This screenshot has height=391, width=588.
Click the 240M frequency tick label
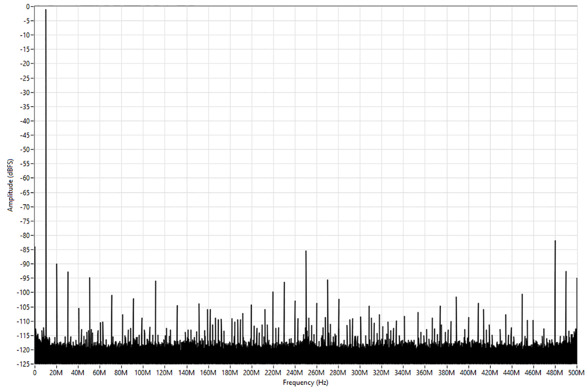tap(295, 373)
